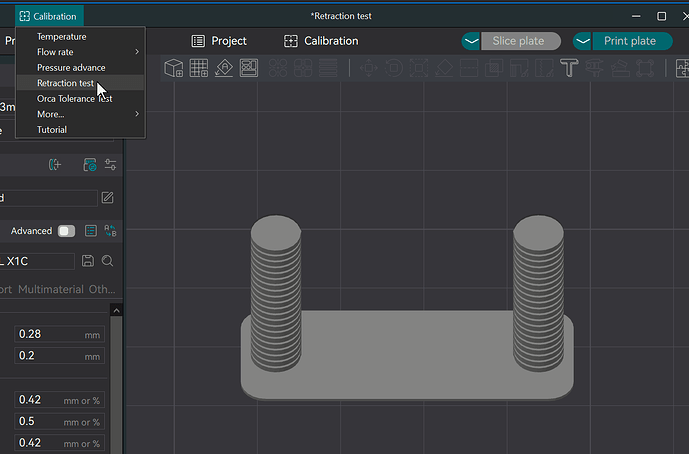
Task: Click the compare presets A/B icon
Action: coord(110,231)
